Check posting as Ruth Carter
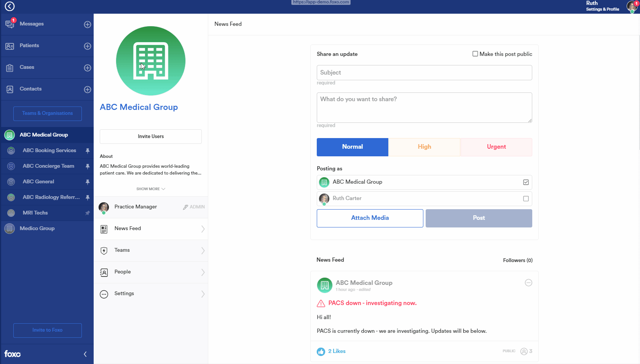 click(x=526, y=199)
